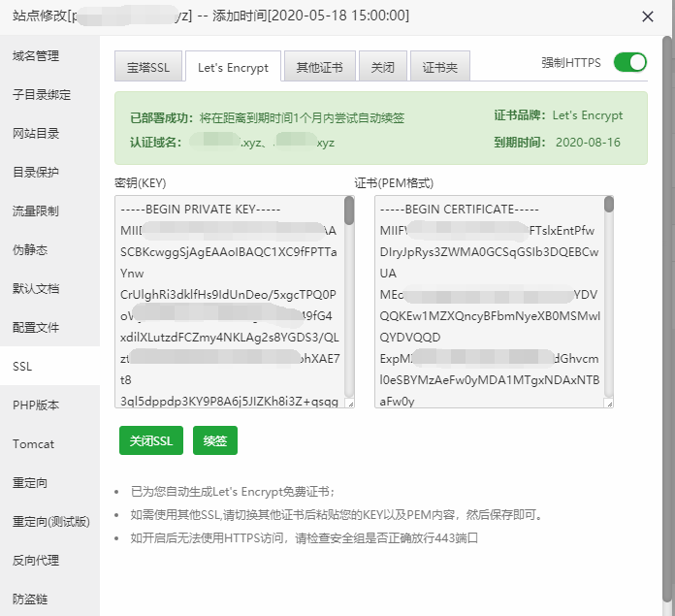
Task: Go to 防盗链 in the sidebar
Action: tap(30, 600)
